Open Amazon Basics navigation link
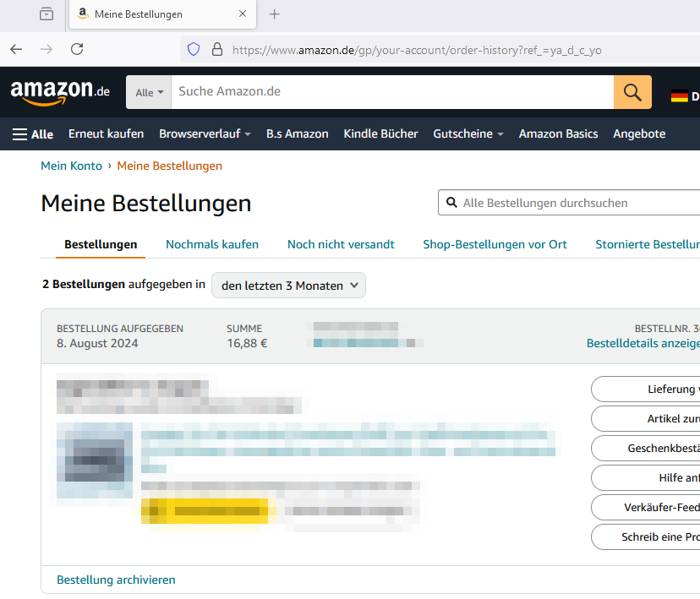 click(558, 133)
